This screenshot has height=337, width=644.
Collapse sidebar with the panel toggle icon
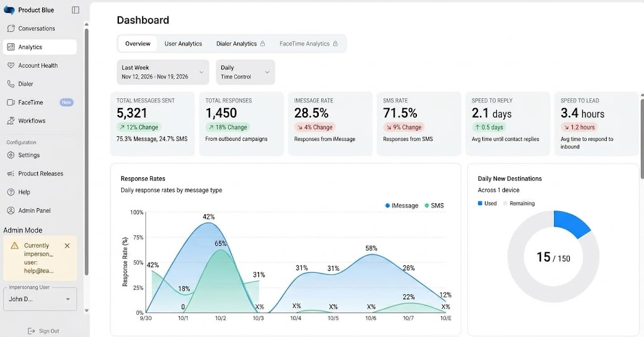(75, 10)
